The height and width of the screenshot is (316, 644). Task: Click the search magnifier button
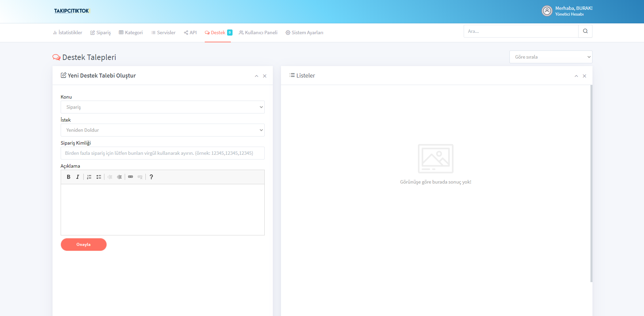point(585,31)
